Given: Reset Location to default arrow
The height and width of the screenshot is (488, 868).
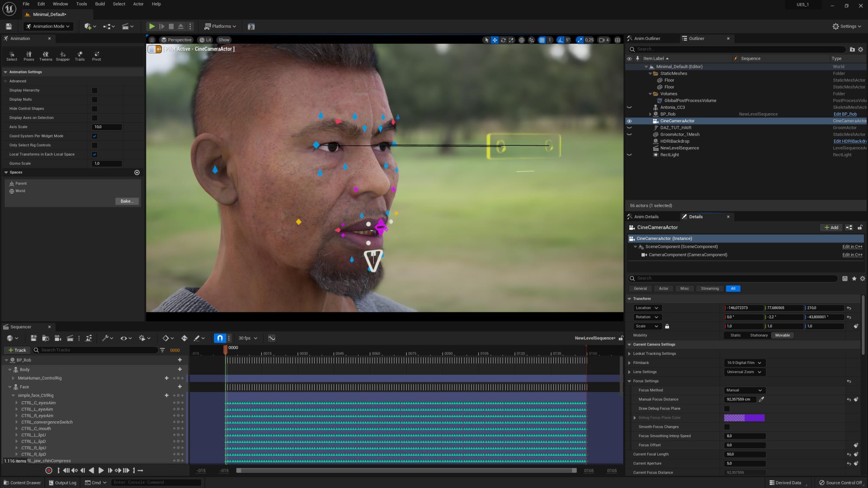Looking at the screenshot, I should [x=849, y=308].
